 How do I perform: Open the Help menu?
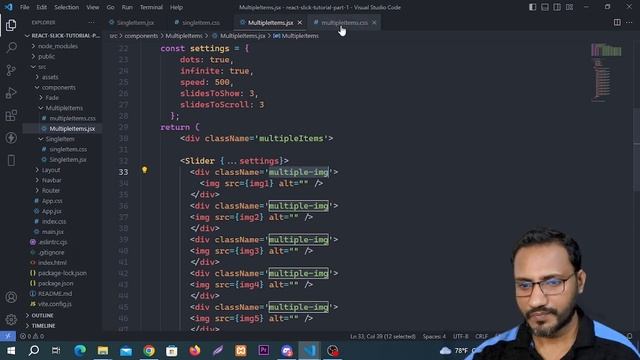[176, 7]
